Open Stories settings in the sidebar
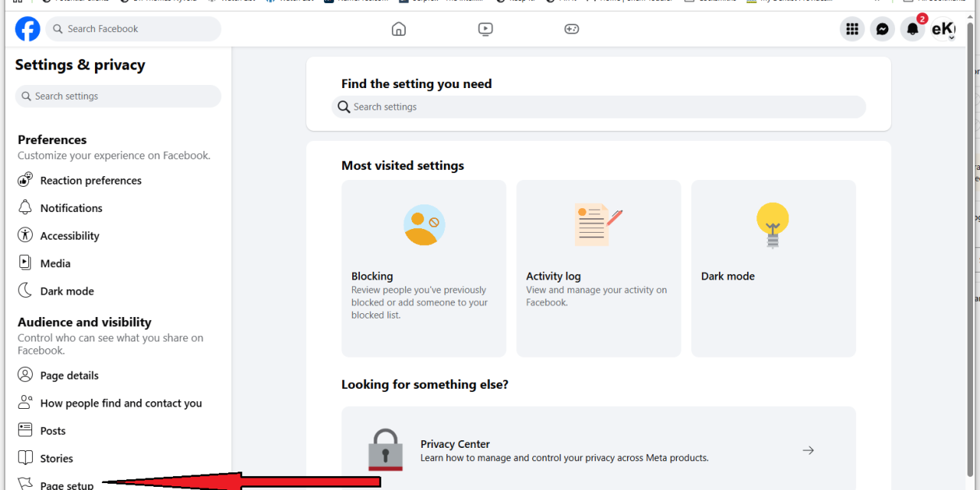Image resolution: width=980 pixels, height=490 pixels. tap(56, 458)
